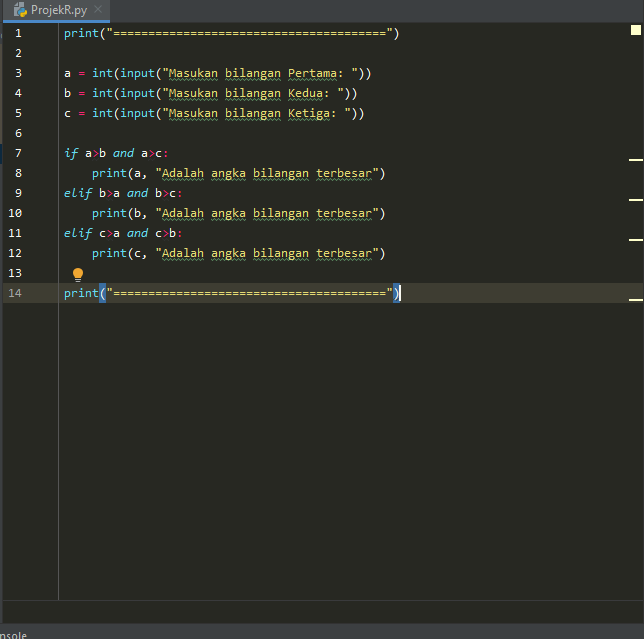Viewport: 644px width, 639px height.
Task: Click line number 9 in the gutter
Action: tap(18, 193)
